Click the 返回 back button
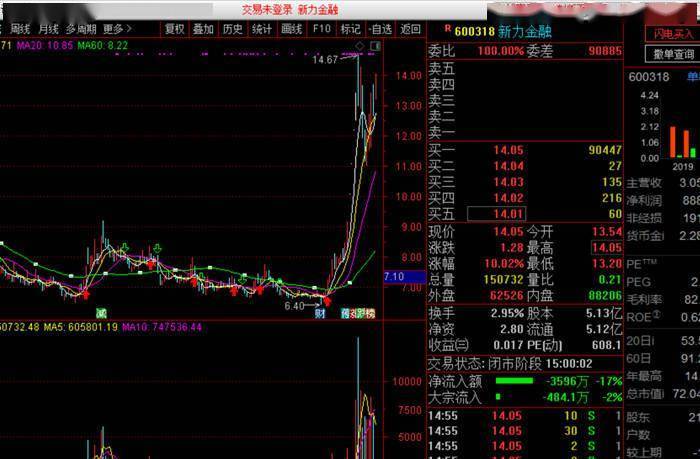 click(x=410, y=29)
